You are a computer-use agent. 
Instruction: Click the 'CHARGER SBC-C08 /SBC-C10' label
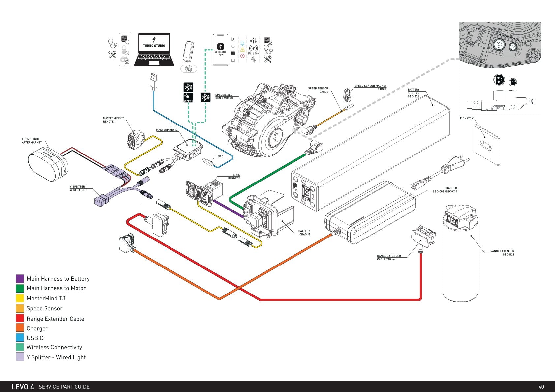coord(445,190)
